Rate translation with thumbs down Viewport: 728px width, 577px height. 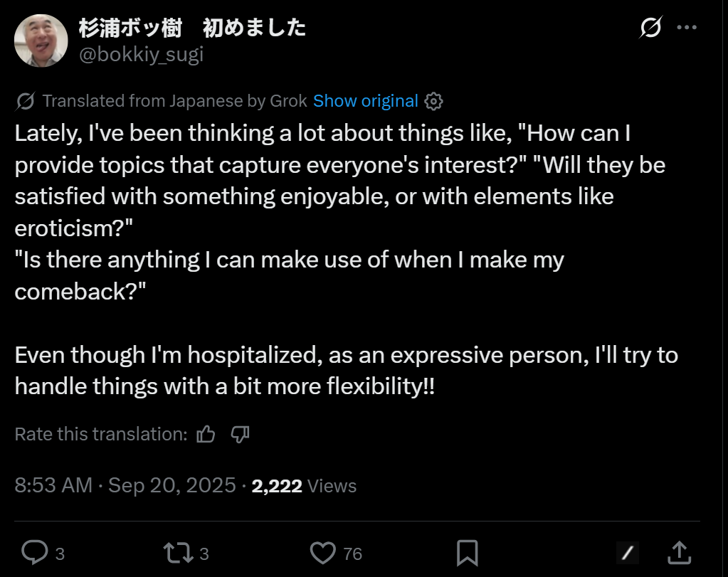coord(240,435)
